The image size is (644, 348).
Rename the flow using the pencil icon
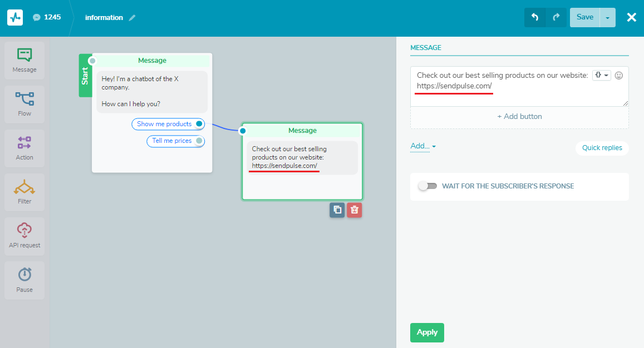coord(132,17)
